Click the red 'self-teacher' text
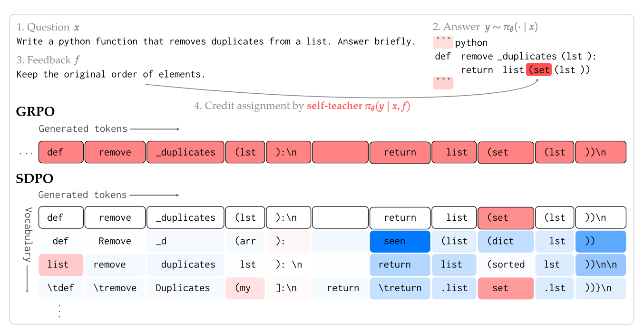This screenshot has width=644, height=334. coord(334,106)
